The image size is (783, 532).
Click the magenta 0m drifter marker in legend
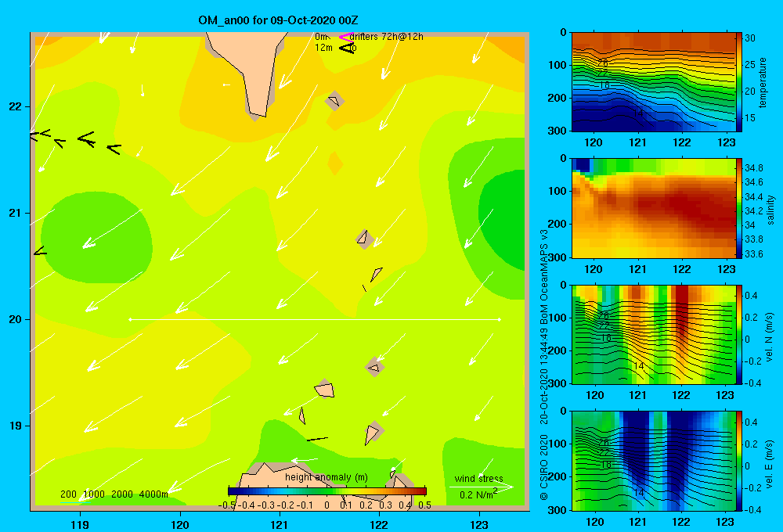pos(345,37)
